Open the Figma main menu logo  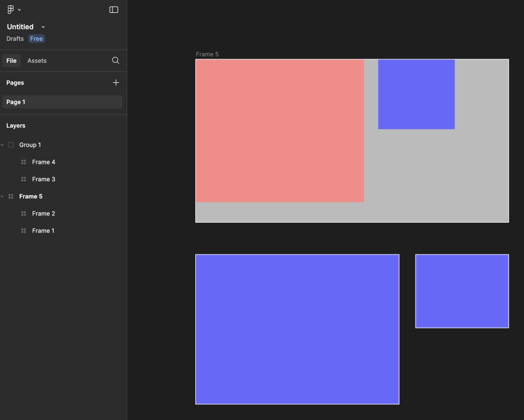[11, 10]
